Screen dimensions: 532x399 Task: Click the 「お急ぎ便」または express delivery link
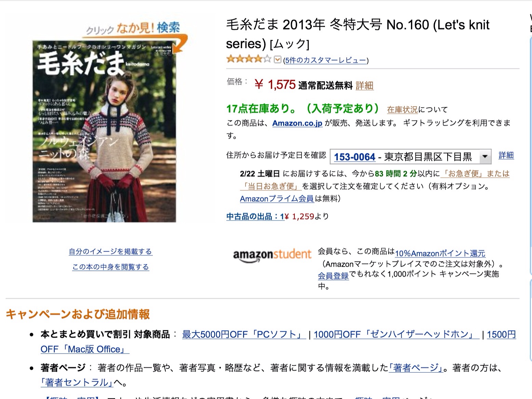point(475,174)
